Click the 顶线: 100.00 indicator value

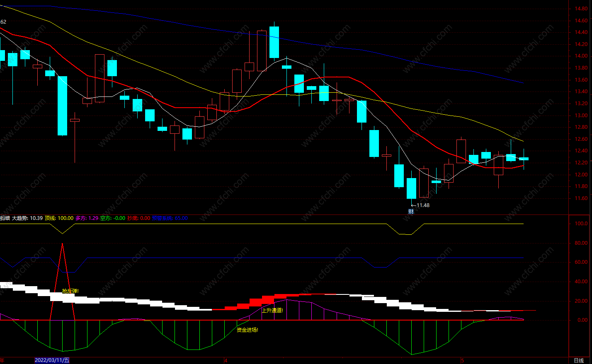click(x=59, y=218)
